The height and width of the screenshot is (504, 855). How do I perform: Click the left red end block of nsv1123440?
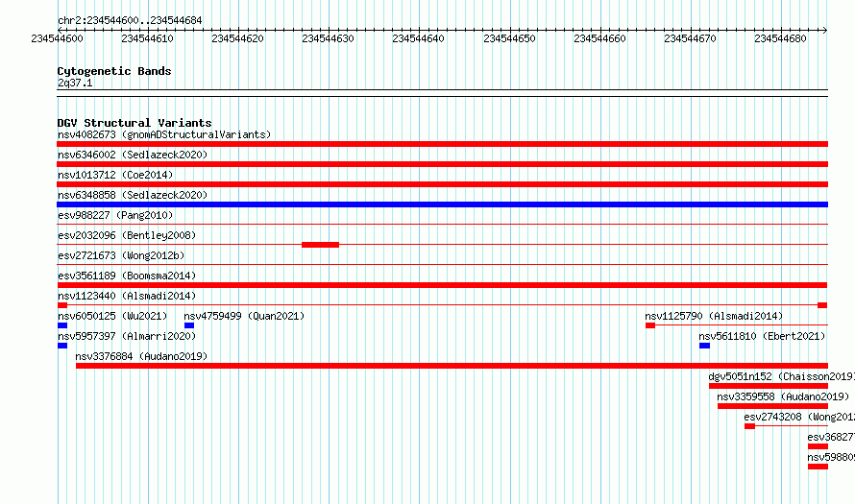tap(62, 305)
